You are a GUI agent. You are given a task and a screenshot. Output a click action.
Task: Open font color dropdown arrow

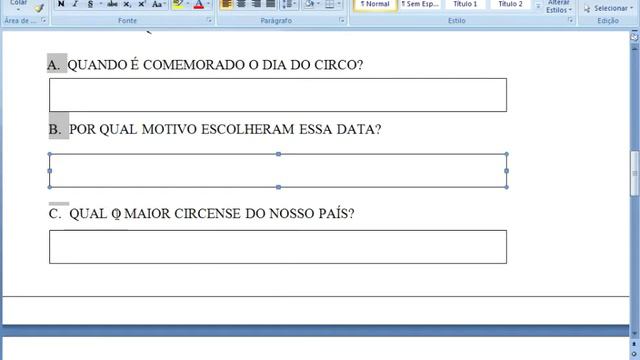pos(208,4)
